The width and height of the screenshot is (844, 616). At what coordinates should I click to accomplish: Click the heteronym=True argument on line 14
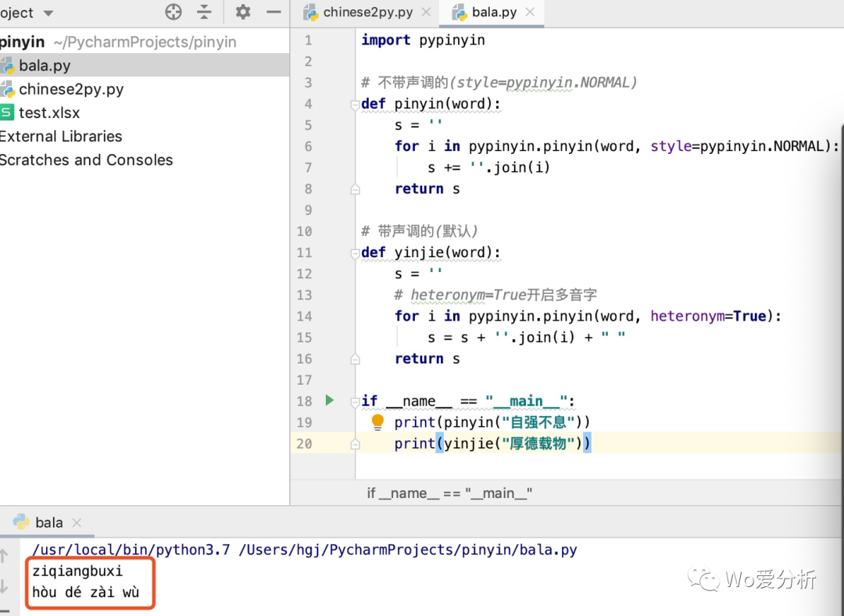coord(708,316)
